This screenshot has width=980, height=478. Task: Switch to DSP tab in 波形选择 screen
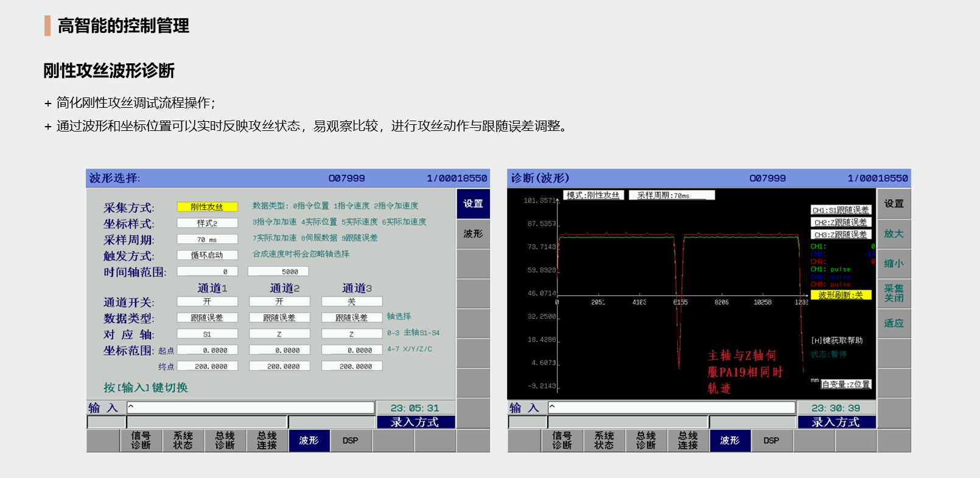point(350,440)
